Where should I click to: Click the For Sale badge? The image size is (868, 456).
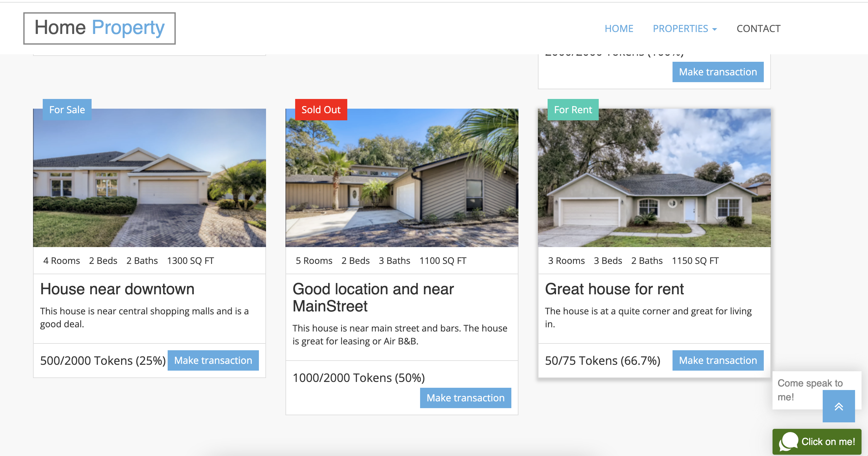point(67,109)
